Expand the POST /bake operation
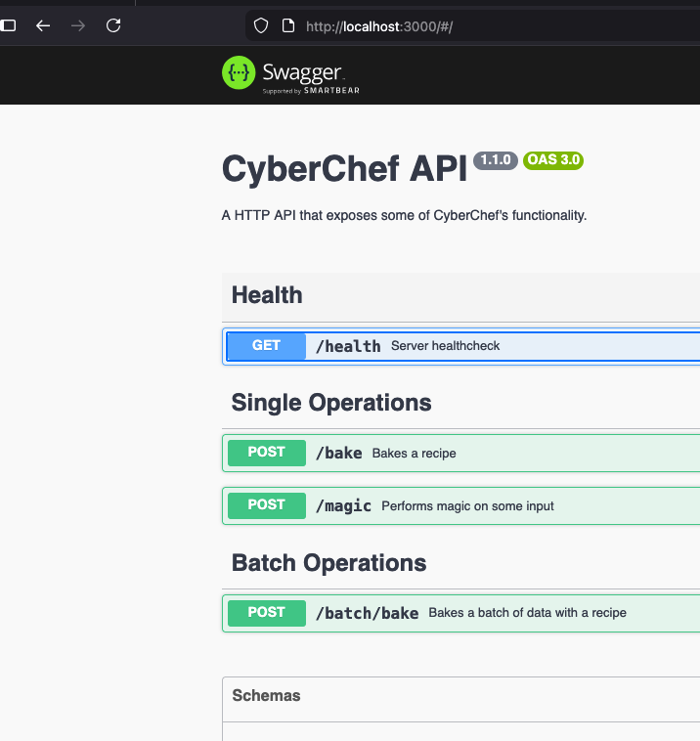700x741 pixels. pyautogui.click(x=460, y=454)
